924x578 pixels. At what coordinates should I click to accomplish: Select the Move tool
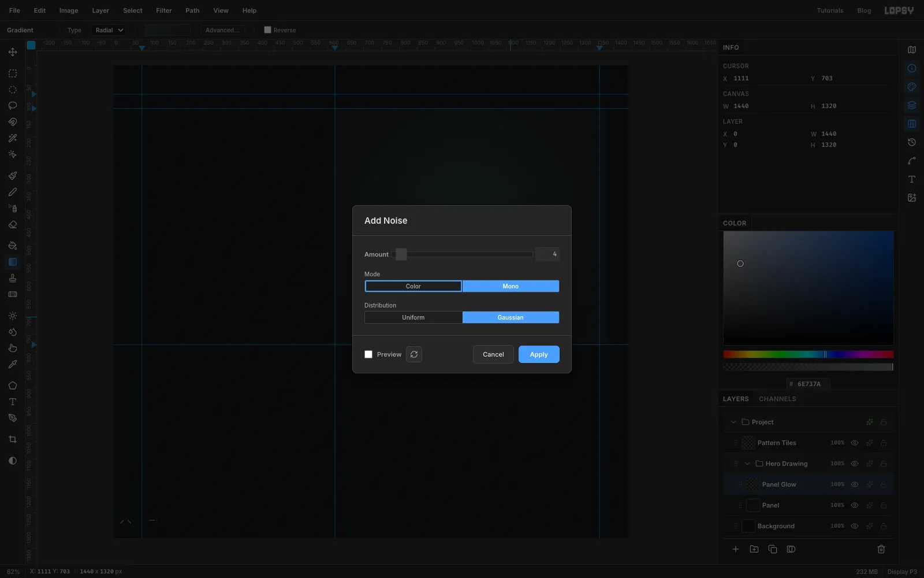pos(12,52)
